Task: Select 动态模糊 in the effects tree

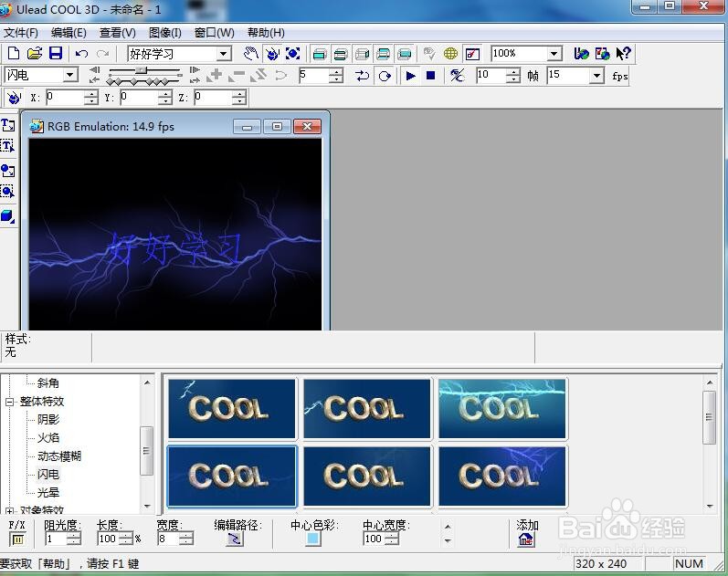Action: click(x=59, y=456)
